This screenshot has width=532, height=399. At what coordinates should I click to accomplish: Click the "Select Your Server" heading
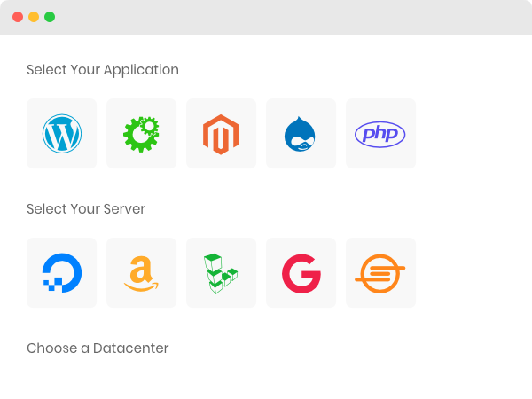pyautogui.click(x=86, y=209)
